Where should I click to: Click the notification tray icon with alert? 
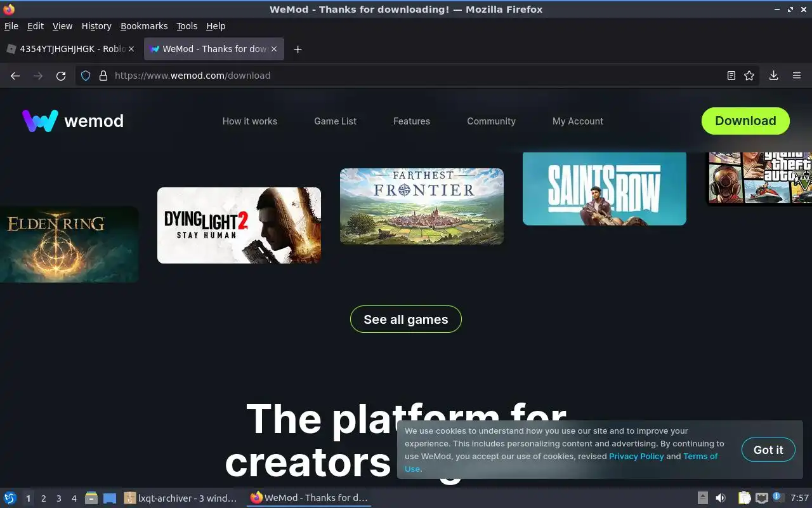(778, 497)
